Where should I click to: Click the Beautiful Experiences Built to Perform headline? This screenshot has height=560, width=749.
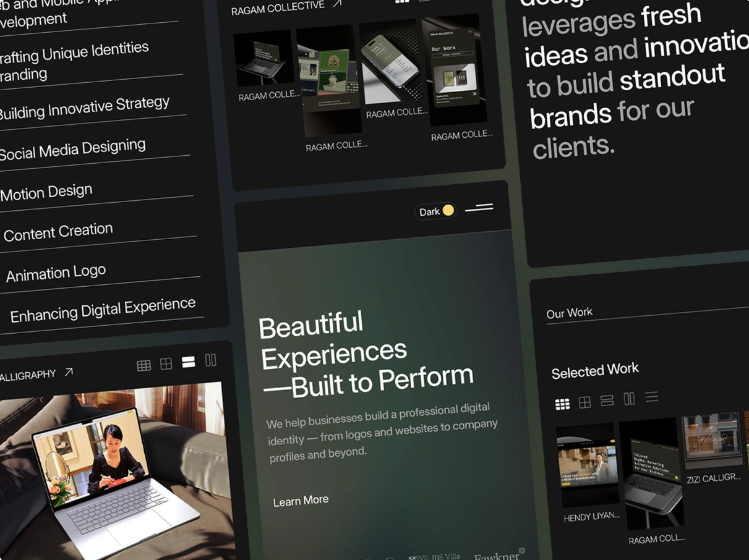[366, 355]
